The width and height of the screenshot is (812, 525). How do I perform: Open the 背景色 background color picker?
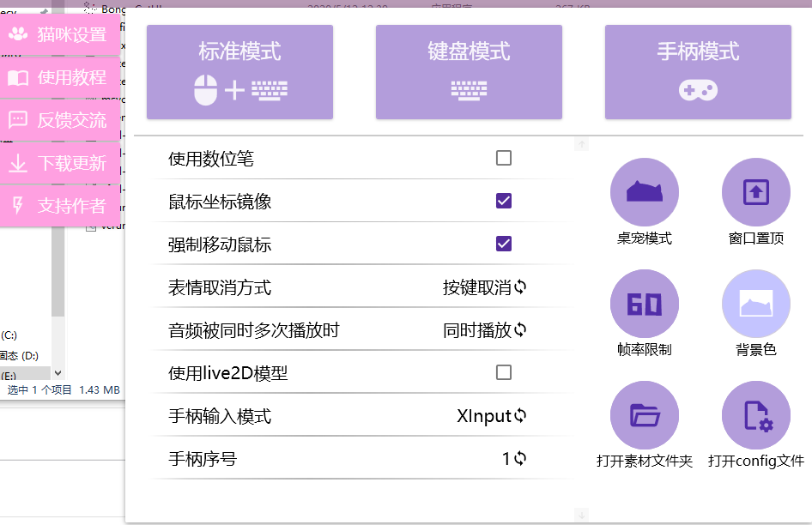click(756, 304)
